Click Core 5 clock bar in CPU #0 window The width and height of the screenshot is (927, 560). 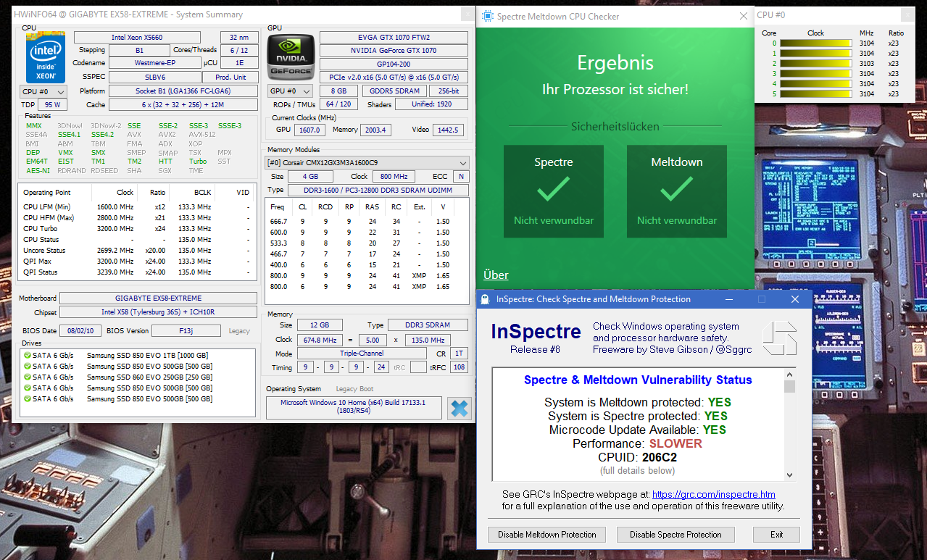pos(815,94)
